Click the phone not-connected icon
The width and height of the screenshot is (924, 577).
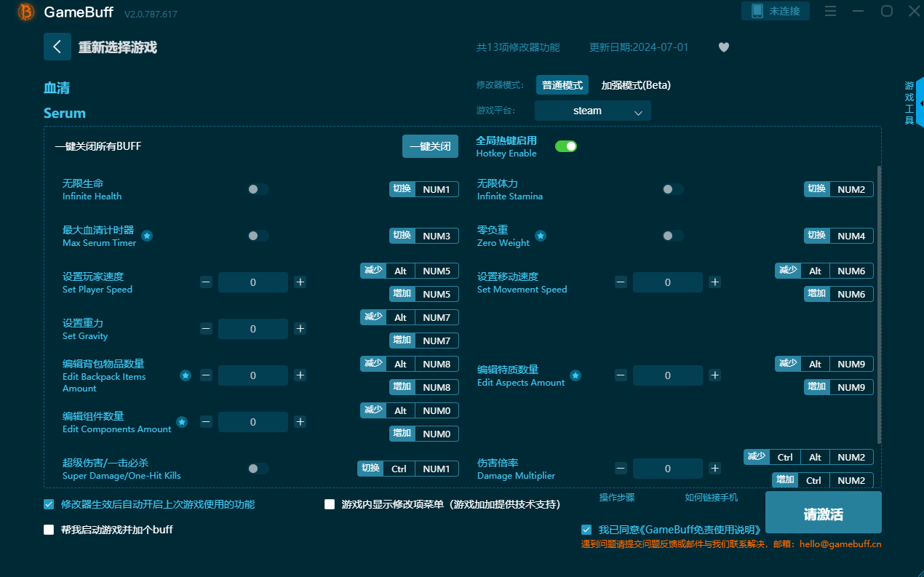point(757,11)
